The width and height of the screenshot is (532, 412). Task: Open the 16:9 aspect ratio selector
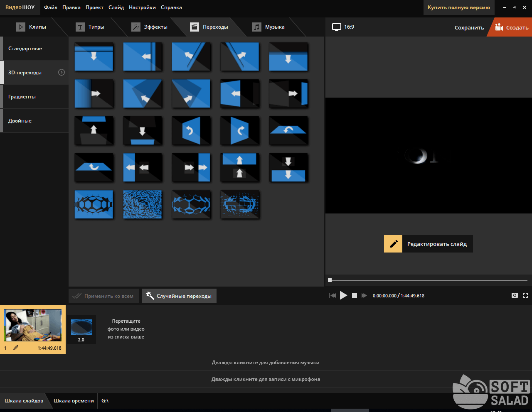coord(343,27)
